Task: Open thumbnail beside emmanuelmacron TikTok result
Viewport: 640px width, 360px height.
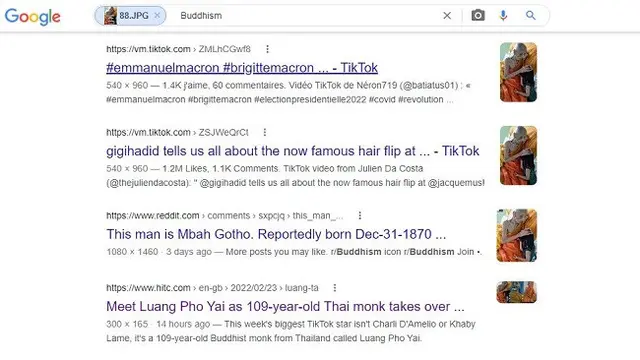Action: pyautogui.click(x=518, y=72)
